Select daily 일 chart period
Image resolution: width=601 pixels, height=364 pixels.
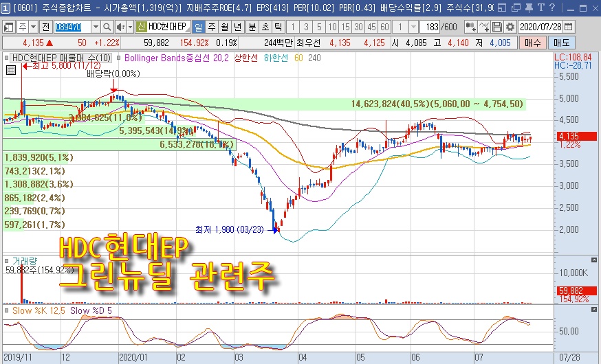click(x=199, y=27)
